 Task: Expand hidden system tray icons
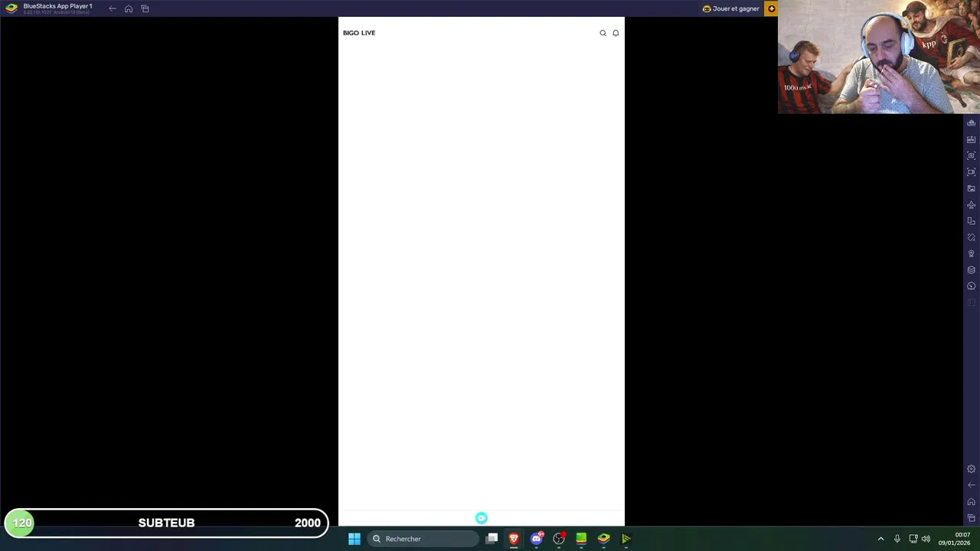(x=880, y=539)
